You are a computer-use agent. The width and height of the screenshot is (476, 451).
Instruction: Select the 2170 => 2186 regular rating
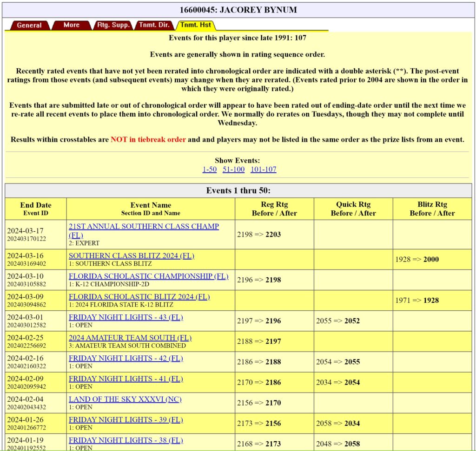pos(259,382)
